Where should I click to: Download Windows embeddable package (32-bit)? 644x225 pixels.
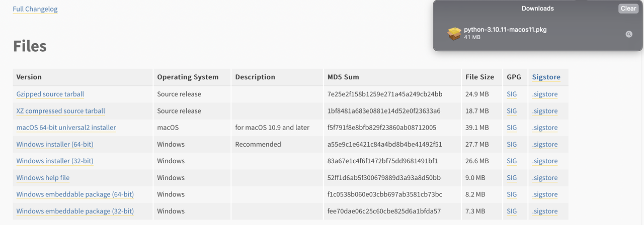(x=75, y=211)
